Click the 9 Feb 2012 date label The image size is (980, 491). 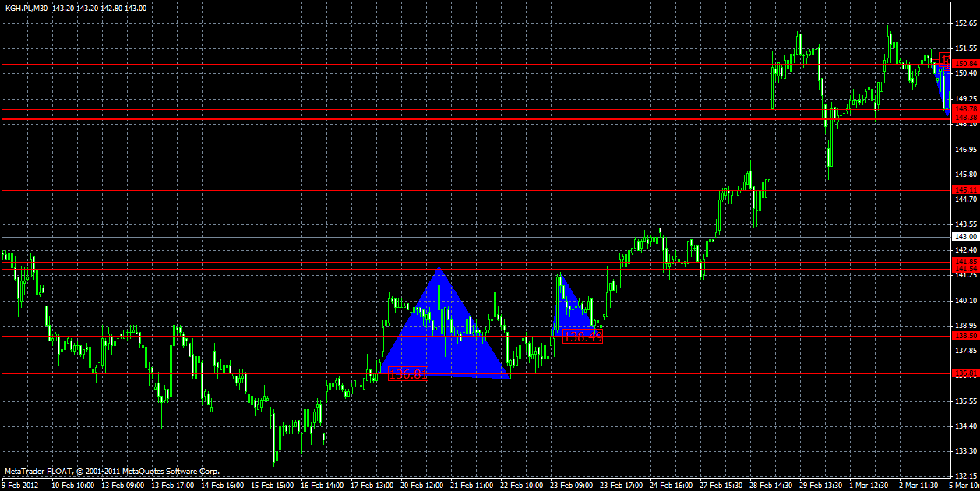[x=20, y=485]
